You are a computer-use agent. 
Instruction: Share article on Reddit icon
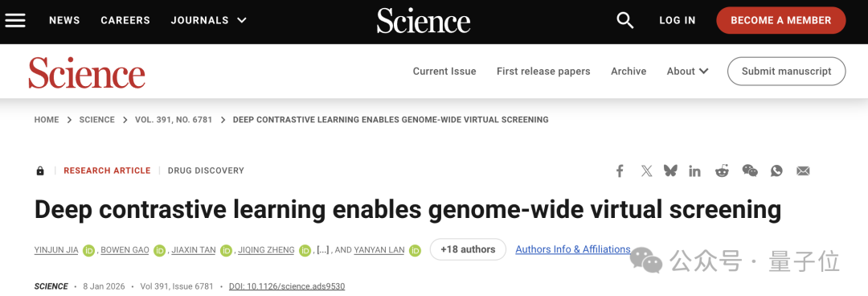point(722,171)
